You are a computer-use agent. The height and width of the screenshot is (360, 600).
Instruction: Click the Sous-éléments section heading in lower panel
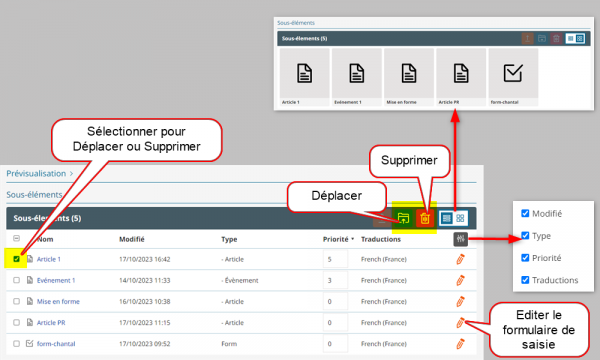pos(34,195)
